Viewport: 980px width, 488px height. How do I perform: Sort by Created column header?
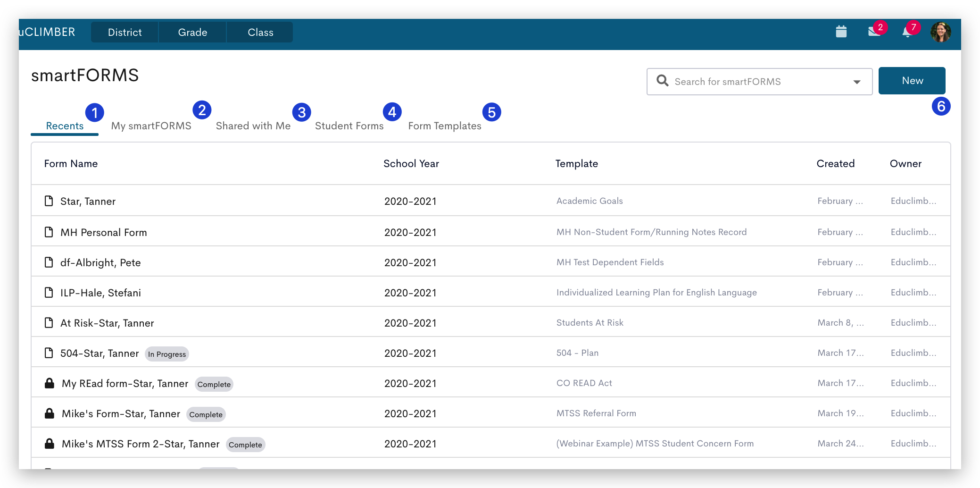[835, 164]
